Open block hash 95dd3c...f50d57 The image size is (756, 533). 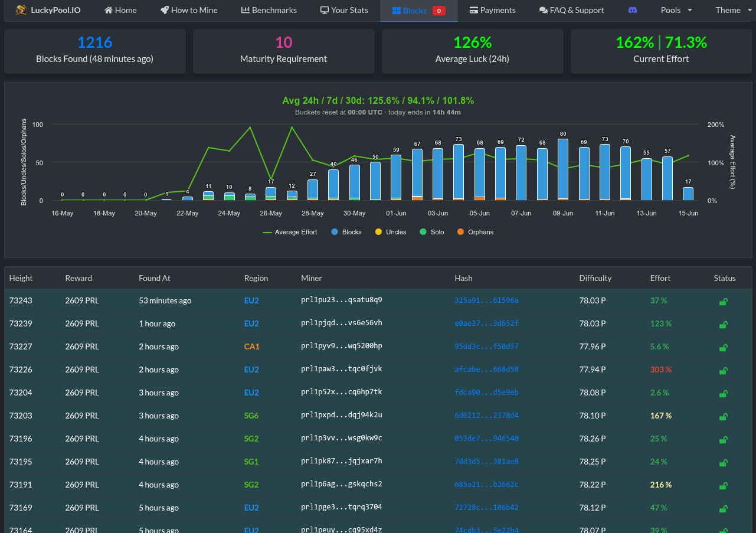click(486, 346)
